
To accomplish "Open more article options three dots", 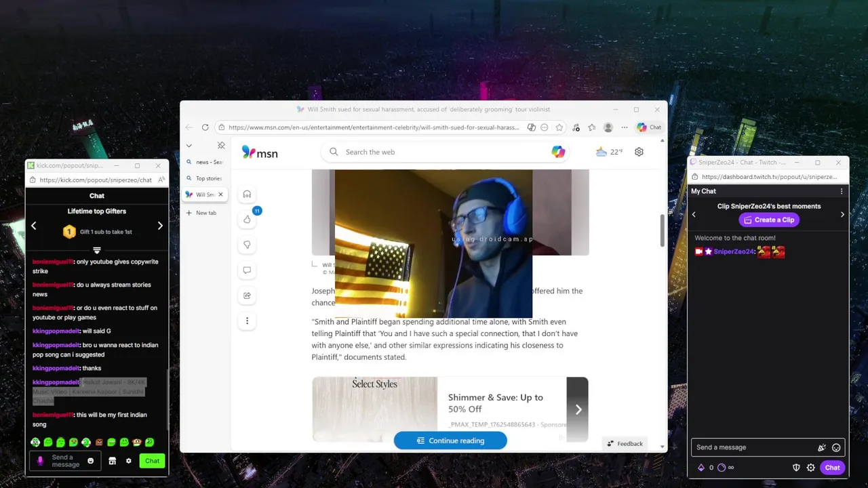I will [x=247, y=321].
